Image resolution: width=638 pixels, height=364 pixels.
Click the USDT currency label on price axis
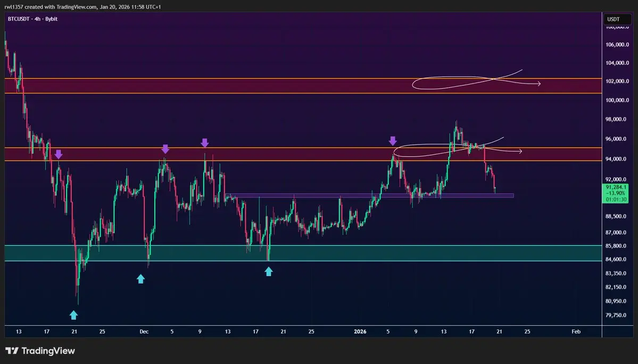[x=613, y=19]
